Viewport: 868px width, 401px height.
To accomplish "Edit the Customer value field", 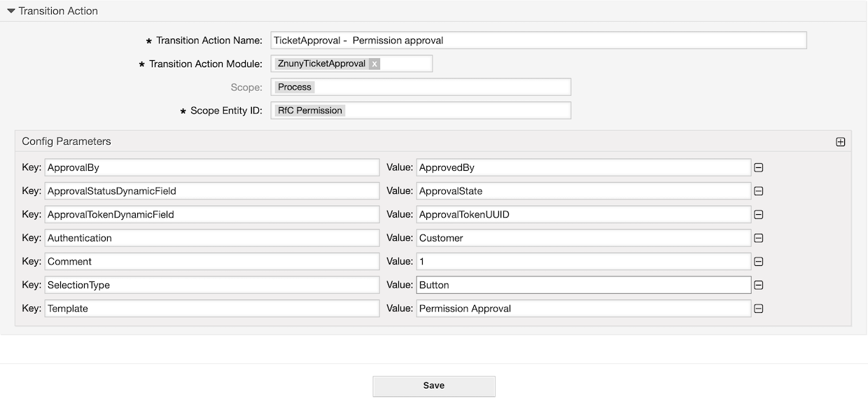I will (x=583, y=238).
